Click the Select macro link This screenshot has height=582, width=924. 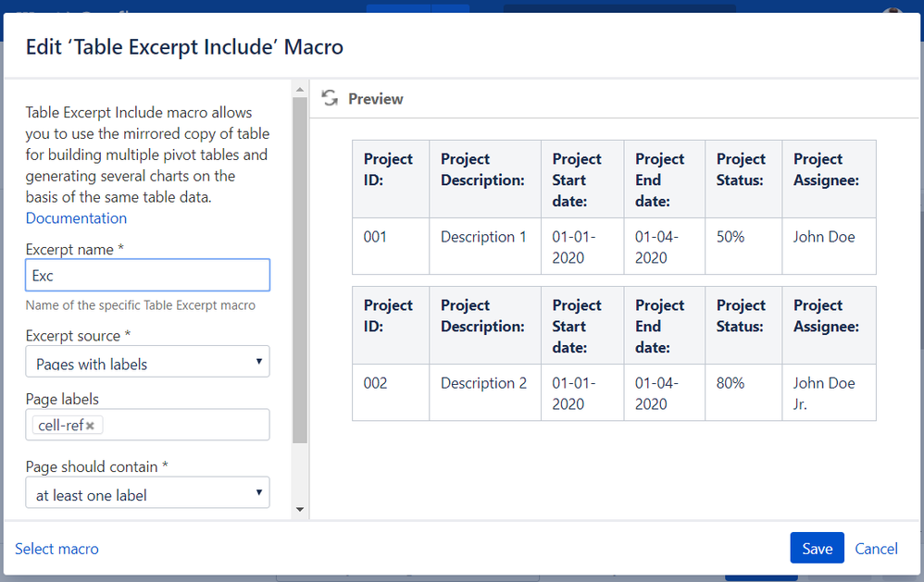[x=56, y=549]
